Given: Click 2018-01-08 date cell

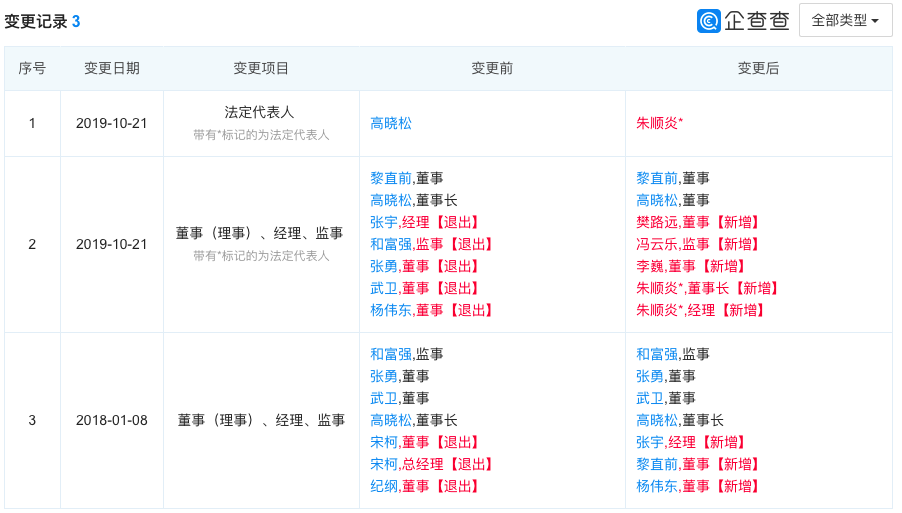Looking at the screenshot, I should click(112, 420).
